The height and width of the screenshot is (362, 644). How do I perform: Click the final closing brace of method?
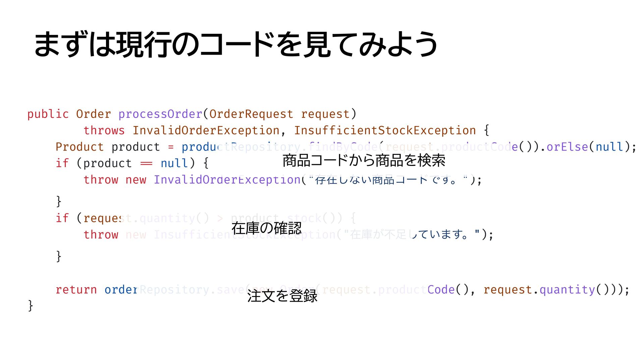pos(31,306)
